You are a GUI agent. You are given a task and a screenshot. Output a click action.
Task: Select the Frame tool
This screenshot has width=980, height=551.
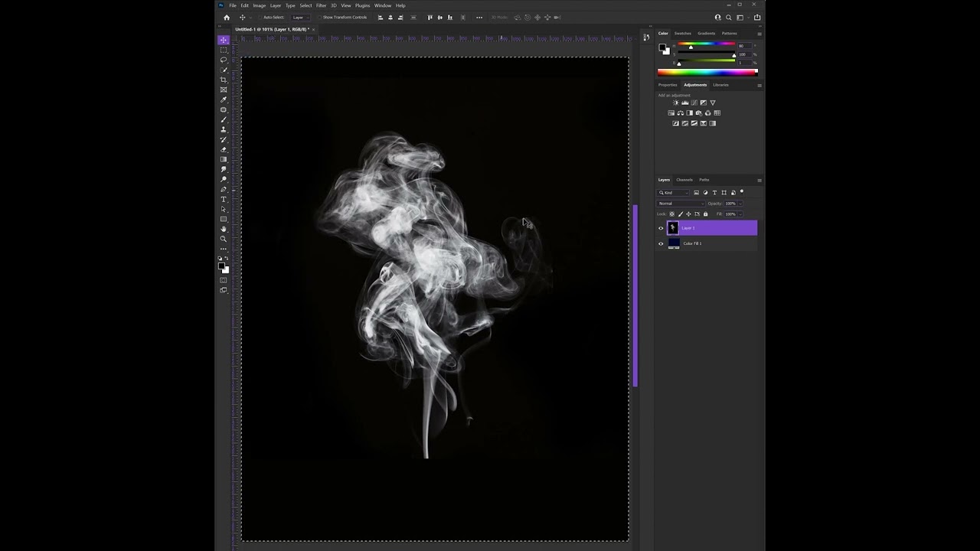[224, 90]
